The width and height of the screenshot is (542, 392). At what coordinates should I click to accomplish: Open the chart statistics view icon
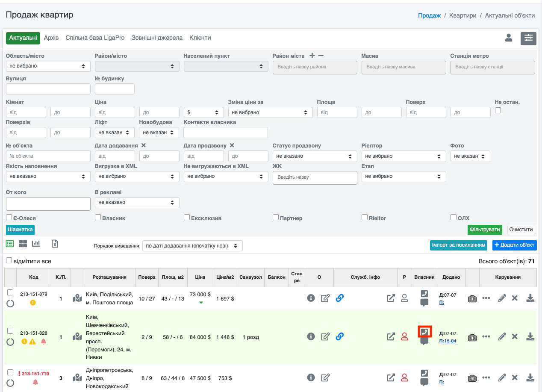(x=36, y=244)
